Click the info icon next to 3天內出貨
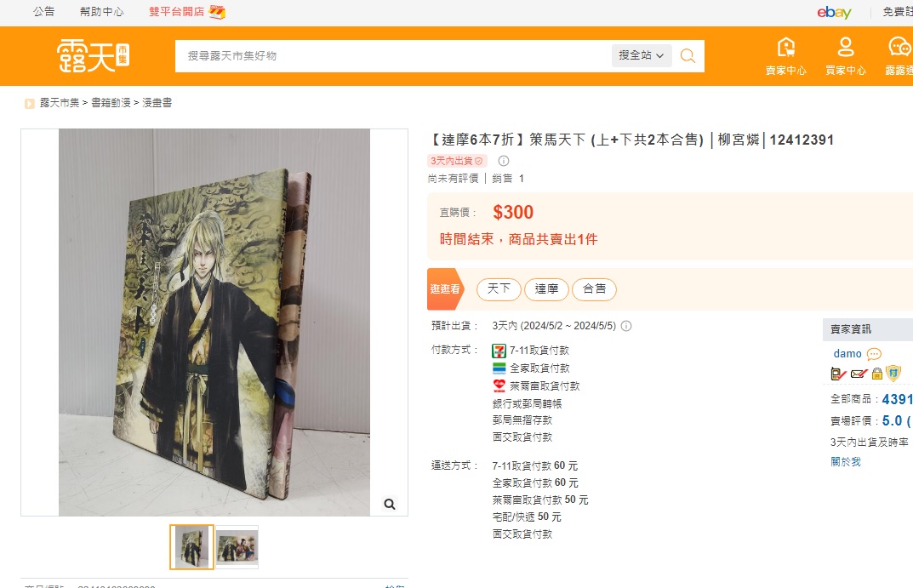The width and height of the screenshot is (913, 588). click(x=504, y=161)
